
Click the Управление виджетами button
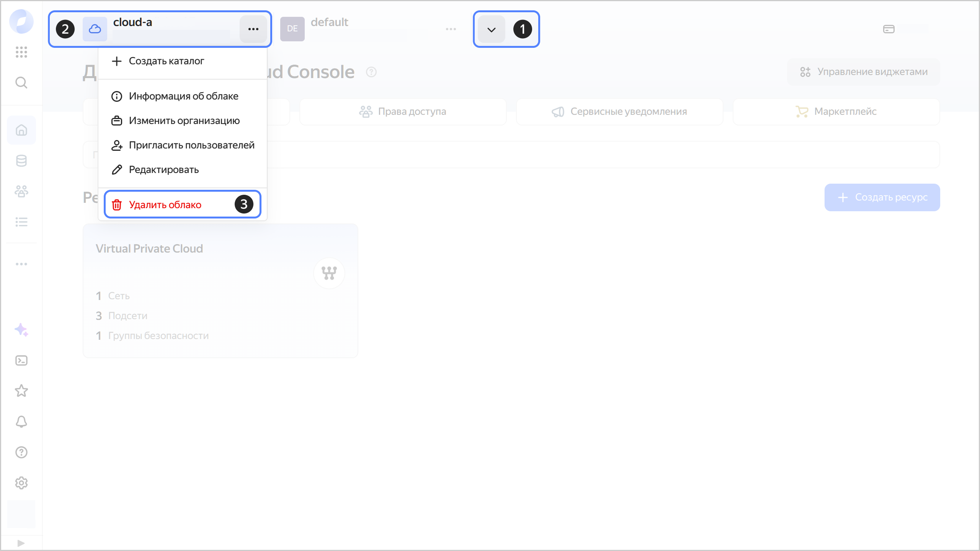point(864,72)
